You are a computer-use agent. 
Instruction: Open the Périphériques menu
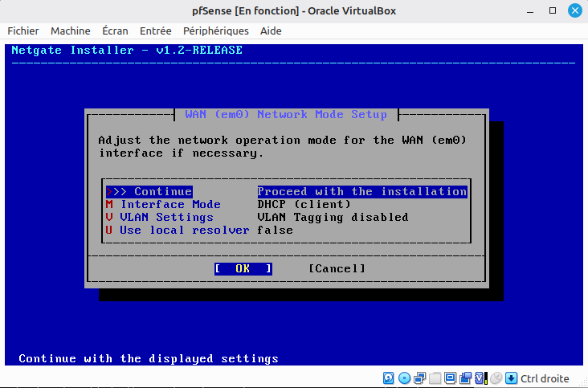point(215,31)
